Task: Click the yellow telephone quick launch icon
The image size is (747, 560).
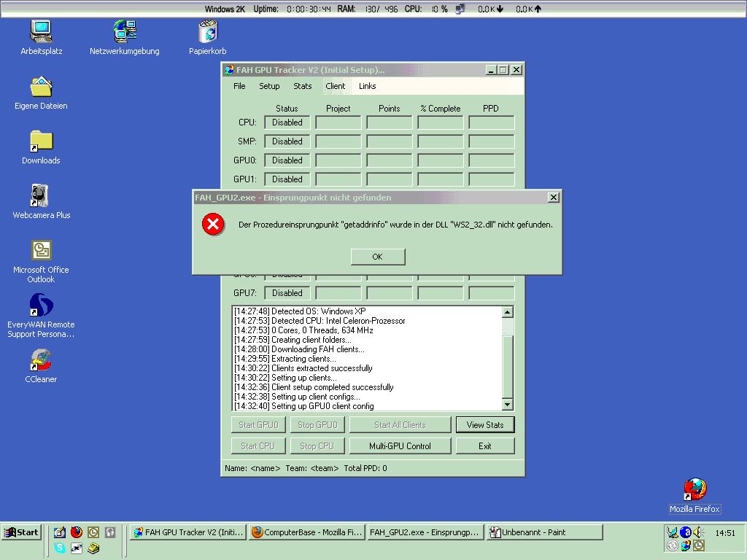Action: [x=93, y=548]
